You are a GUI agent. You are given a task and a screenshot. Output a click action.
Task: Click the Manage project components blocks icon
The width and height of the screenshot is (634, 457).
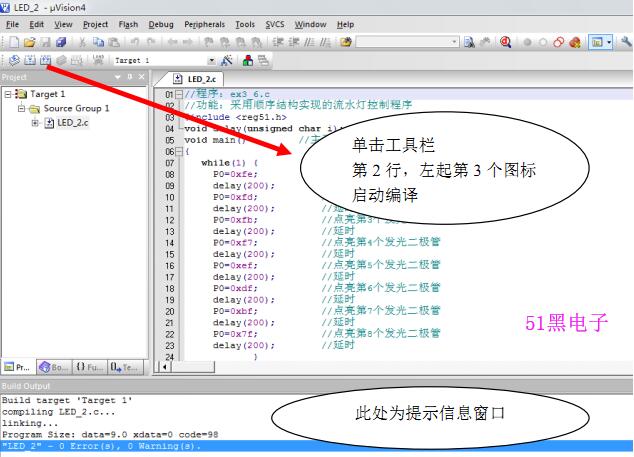pyautogui.click(x=247, y=61)
